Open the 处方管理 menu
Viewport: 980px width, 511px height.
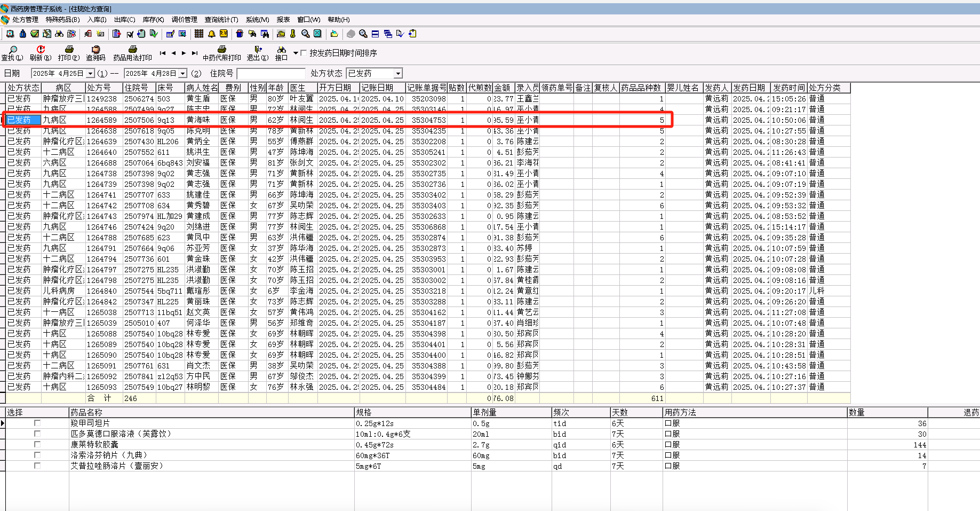click(25, 20)
